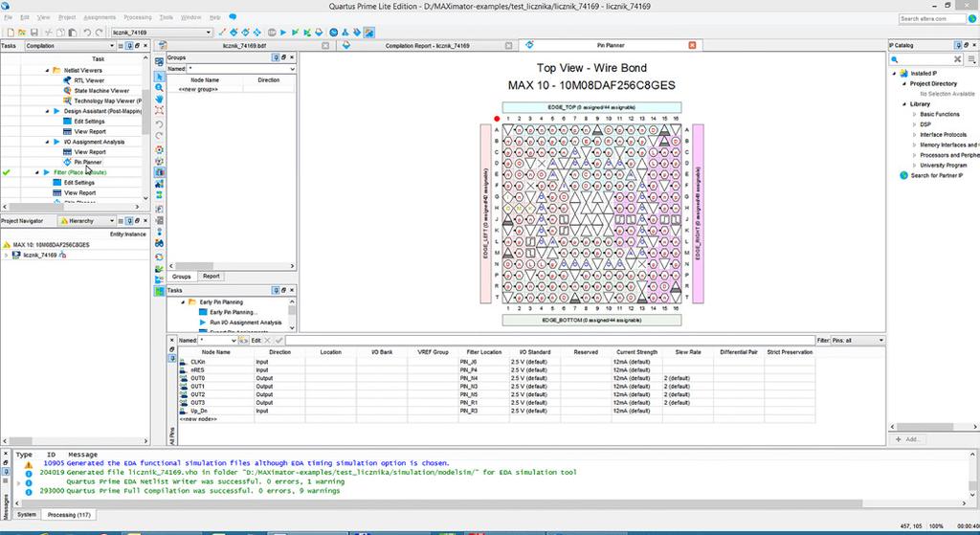
Task: Click the warning triangle icon for message 10905
Action: click(x=28, y=464)
